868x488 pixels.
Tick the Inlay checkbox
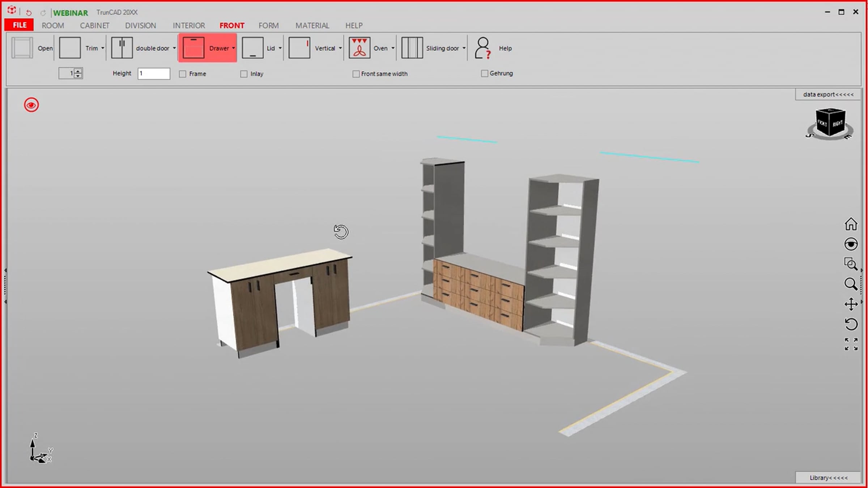[244, 74]
